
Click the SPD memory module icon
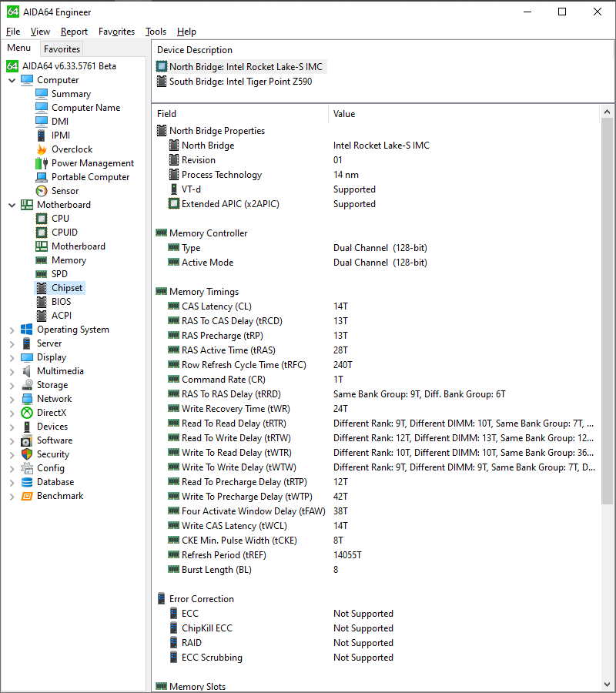tap(42, 274)
